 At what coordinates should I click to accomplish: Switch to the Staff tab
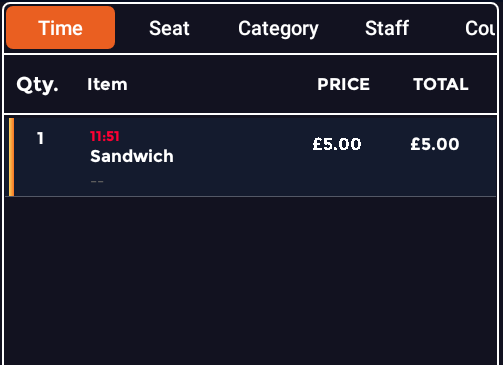coord(387,28)
